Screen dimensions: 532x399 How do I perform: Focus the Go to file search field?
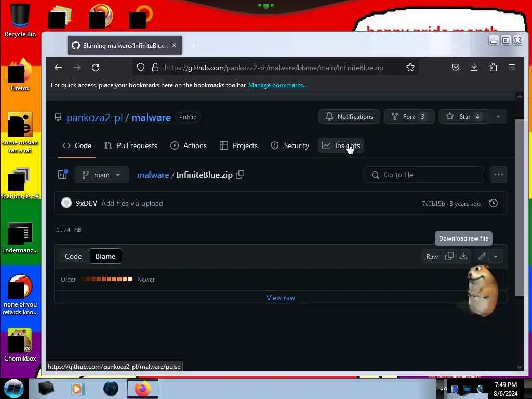pyautogui.click(x=424, y=175)
